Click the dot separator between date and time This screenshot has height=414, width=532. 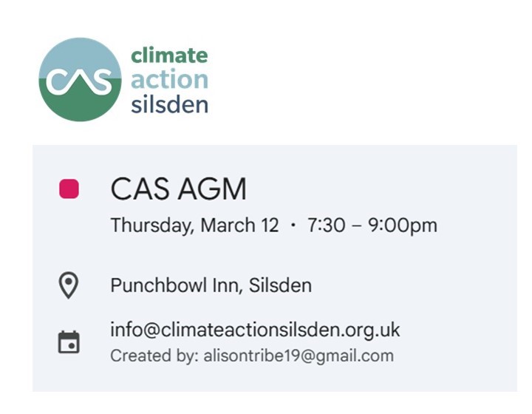[293, 225]
